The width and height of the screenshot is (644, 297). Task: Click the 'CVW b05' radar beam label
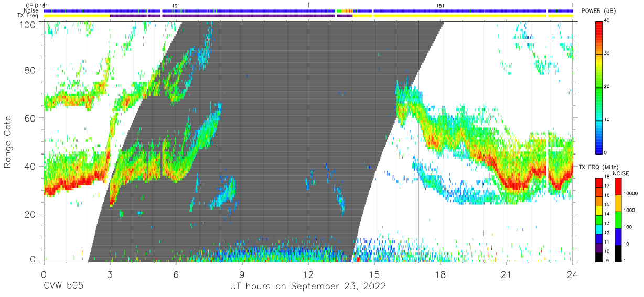tap(63, 287)
